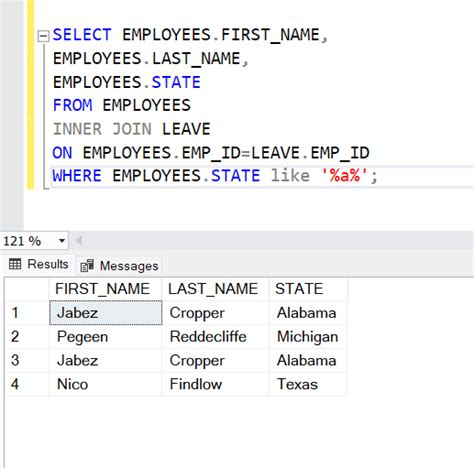This screenshot has height=468, width=474.
Task: Click EMPLOYEES.LAST_NAME in the query editor
Action: [147, 59]
